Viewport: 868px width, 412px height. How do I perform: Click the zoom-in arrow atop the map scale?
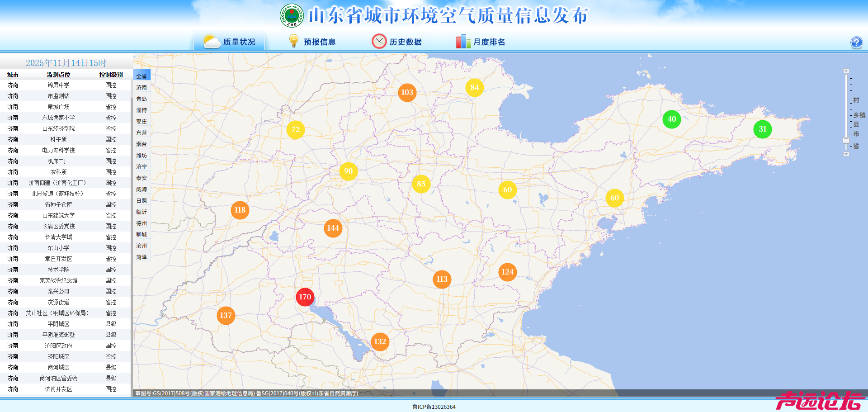pyautogui.click(x=845, y=70)
